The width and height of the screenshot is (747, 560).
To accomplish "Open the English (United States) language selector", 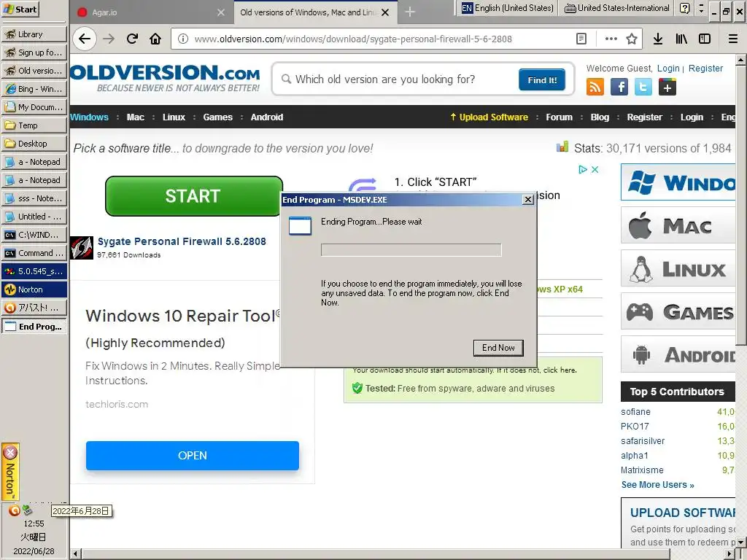I will (x=508, y=8).
